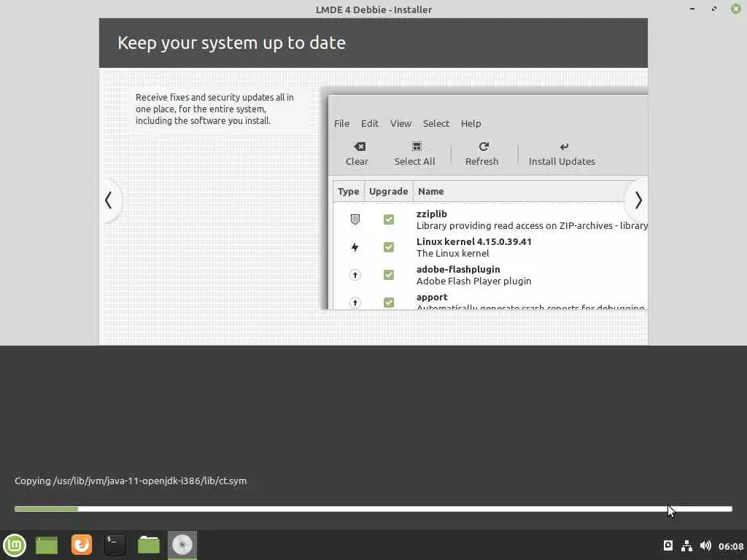747x560 pixels.
Task: Click the Show Desktop taskbar icon
Action: point(47,545)
